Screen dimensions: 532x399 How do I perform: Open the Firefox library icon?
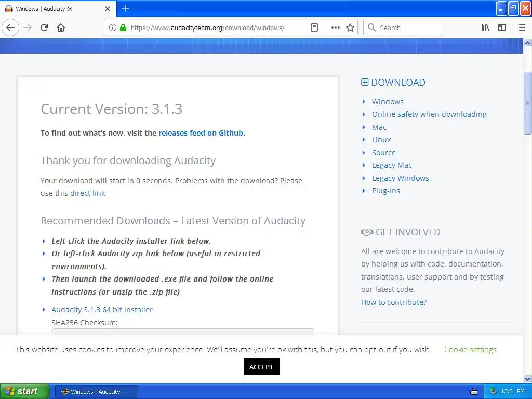[485, 28]
